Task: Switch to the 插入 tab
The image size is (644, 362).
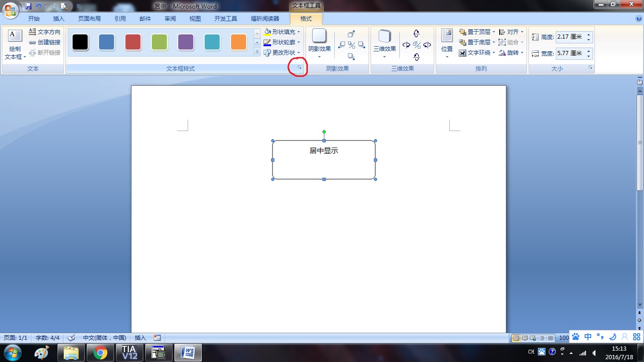Action: [x=59, y=19]
